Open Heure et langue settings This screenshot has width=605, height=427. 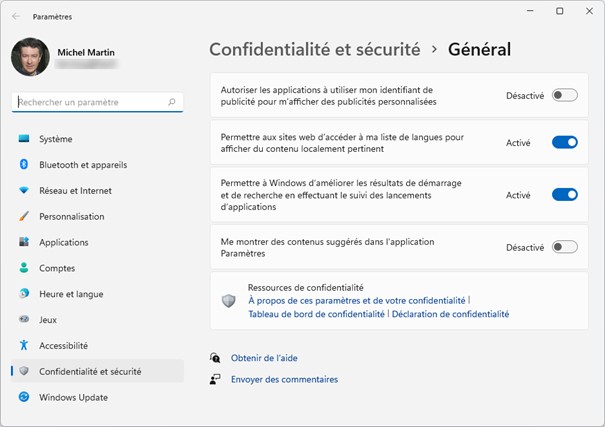click(x=71, y=294)
